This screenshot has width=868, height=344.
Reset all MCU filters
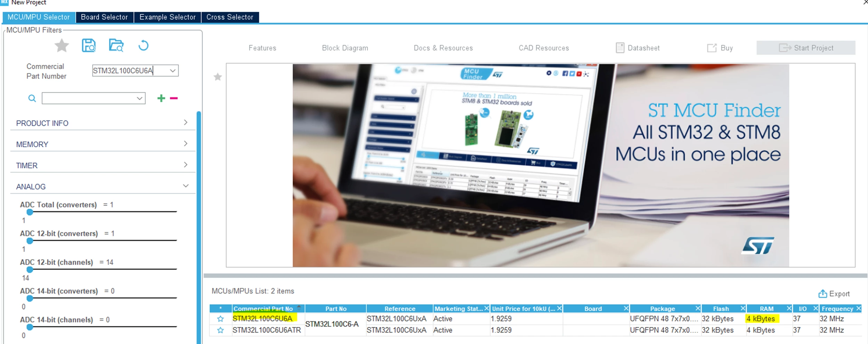pos(143,45)
